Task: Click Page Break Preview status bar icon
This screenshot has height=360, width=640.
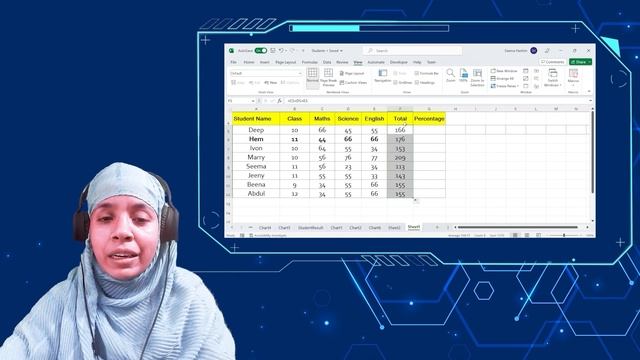Action: click(x=538, y=236)
